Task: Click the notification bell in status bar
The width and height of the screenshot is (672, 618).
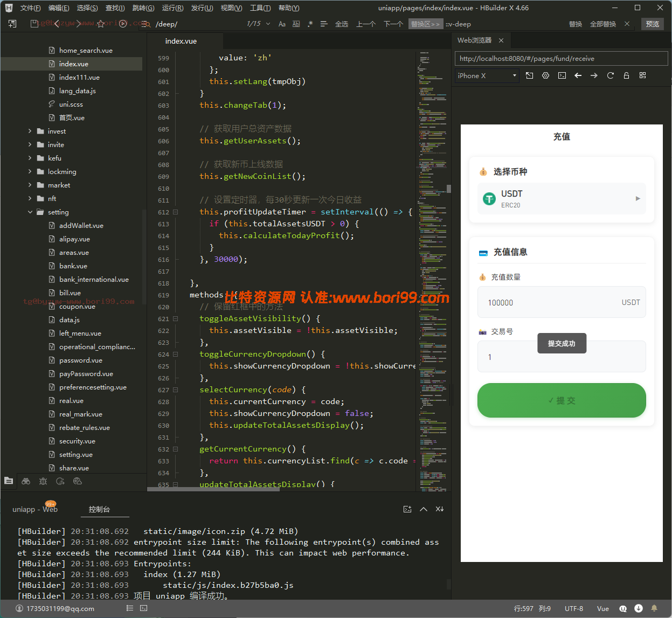Action: tap(654, 608)
